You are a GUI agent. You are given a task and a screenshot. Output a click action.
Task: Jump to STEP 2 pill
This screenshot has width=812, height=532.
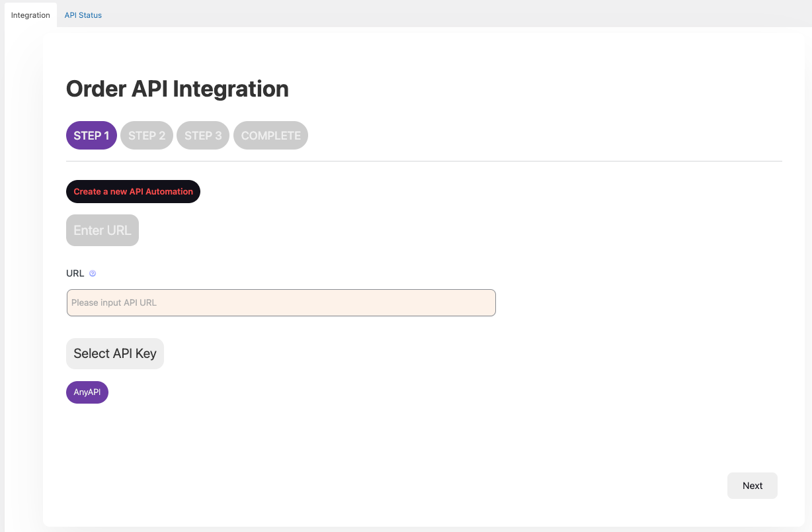point(147,136)
